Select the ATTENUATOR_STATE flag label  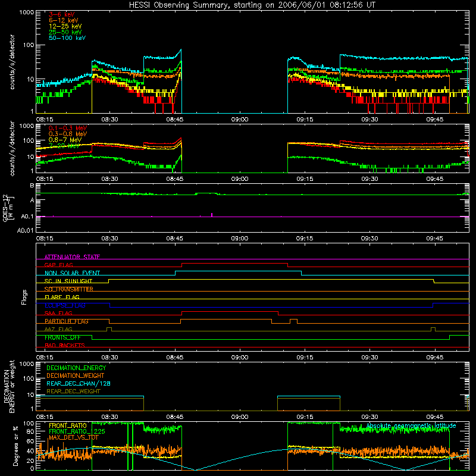pos(72,257)
